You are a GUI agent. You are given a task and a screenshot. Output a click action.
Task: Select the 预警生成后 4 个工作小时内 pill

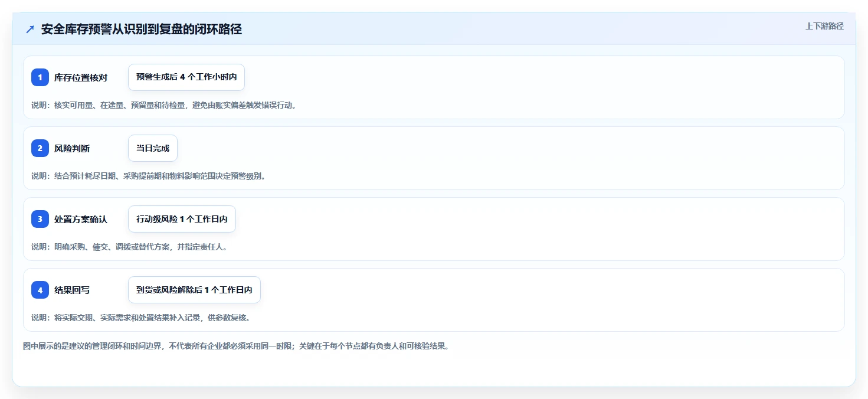point(186,77)
